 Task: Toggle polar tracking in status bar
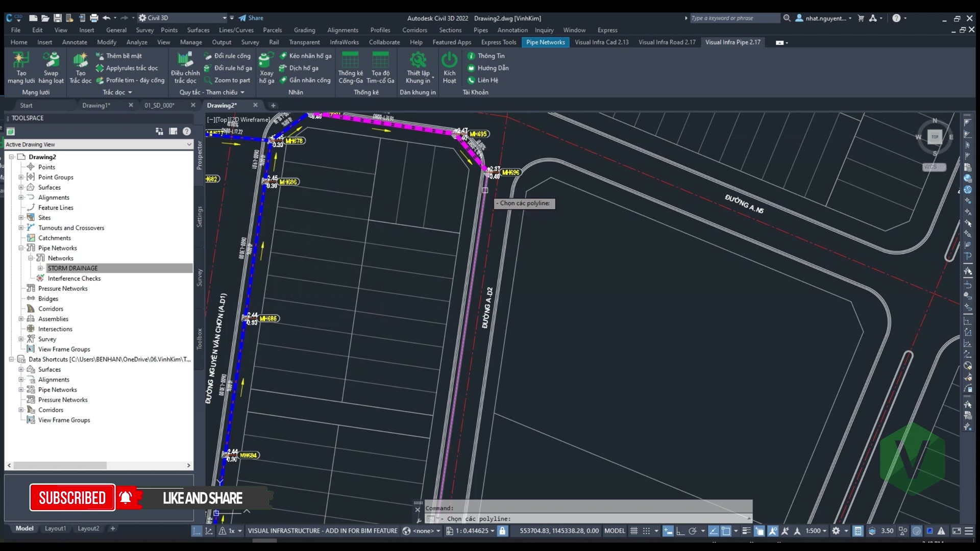point(693,531)
